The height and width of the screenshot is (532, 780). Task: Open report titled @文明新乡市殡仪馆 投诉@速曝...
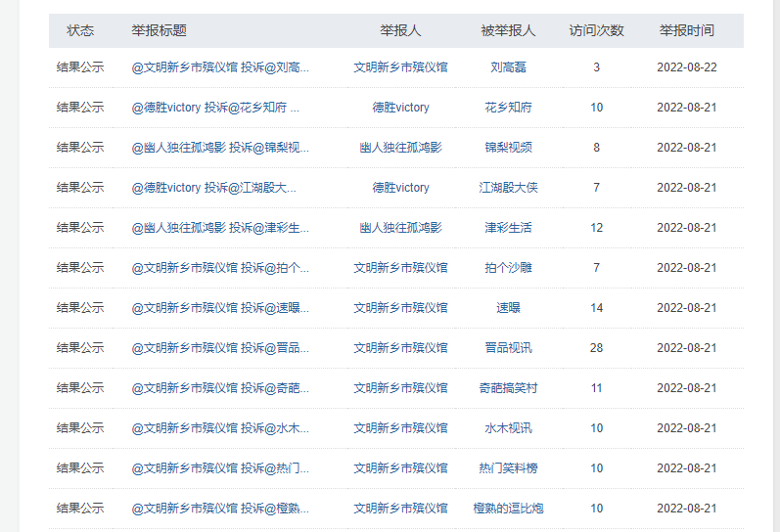click(220, 308)
